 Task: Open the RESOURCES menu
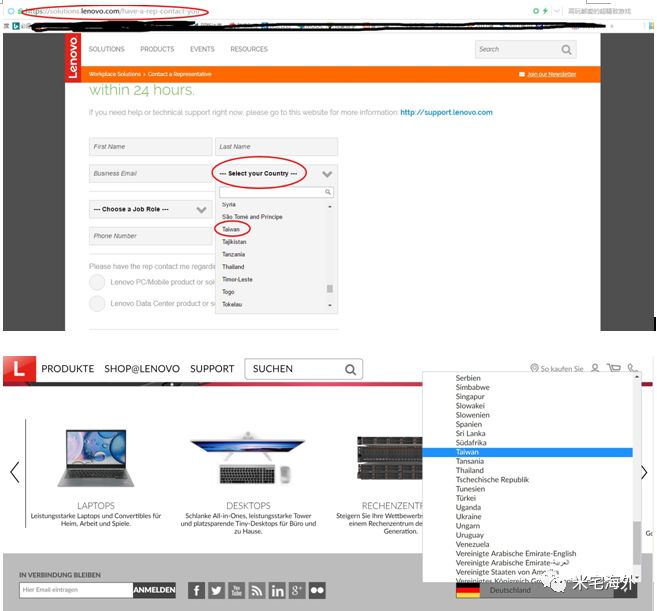pyautogui.click(x=249, y=49)
